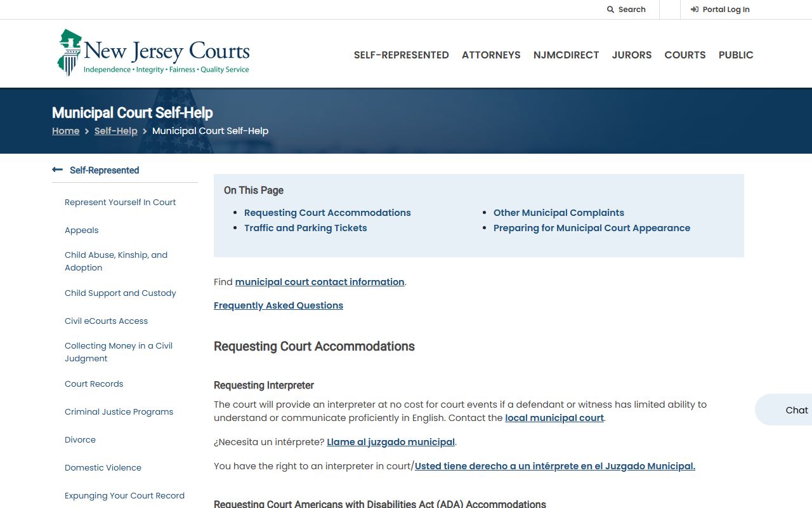Screen dimensions: 812x508
Task: Open the Jurors menu
Action: tap(632, 55)
